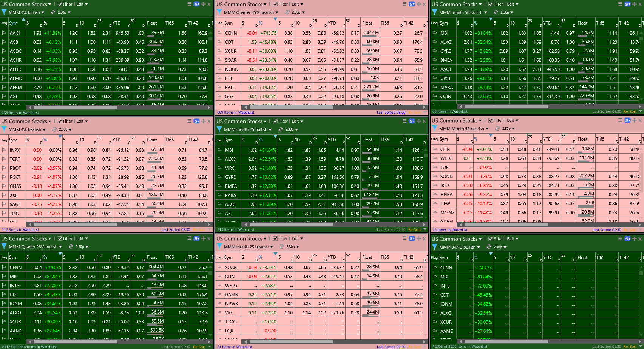Sort by YTD column in the MMM Quarter 25% bearish panel

(332, 23)
